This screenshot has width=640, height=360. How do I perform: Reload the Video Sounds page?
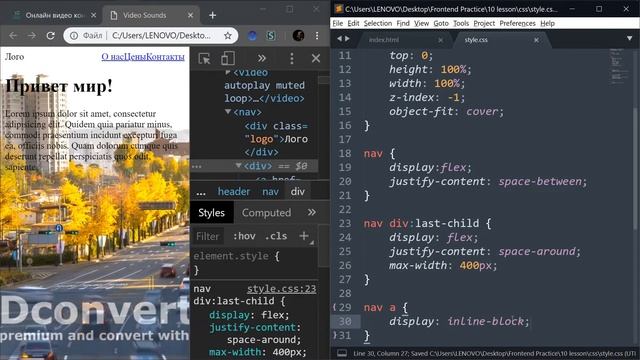(50, 36)
